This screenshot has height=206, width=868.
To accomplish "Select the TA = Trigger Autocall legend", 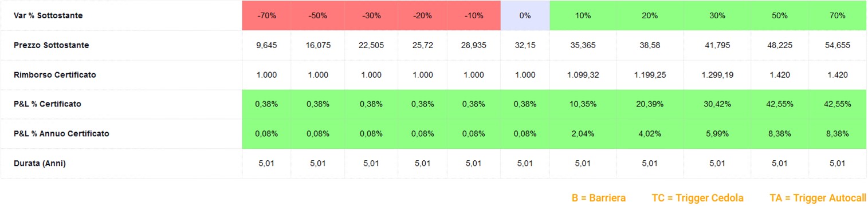I will (818, 198).
